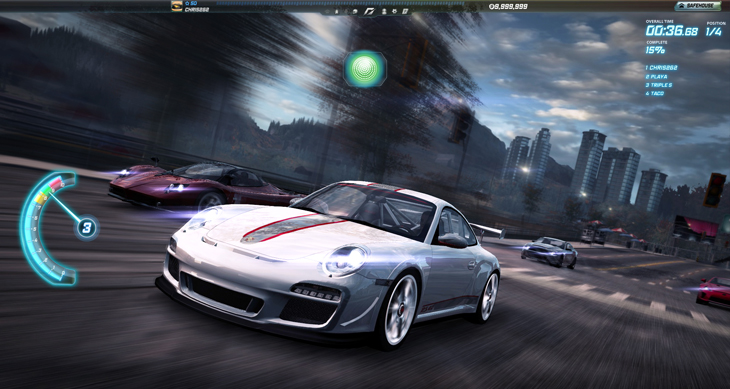Click the tachometer RPM gauge

tap(48, 228)
